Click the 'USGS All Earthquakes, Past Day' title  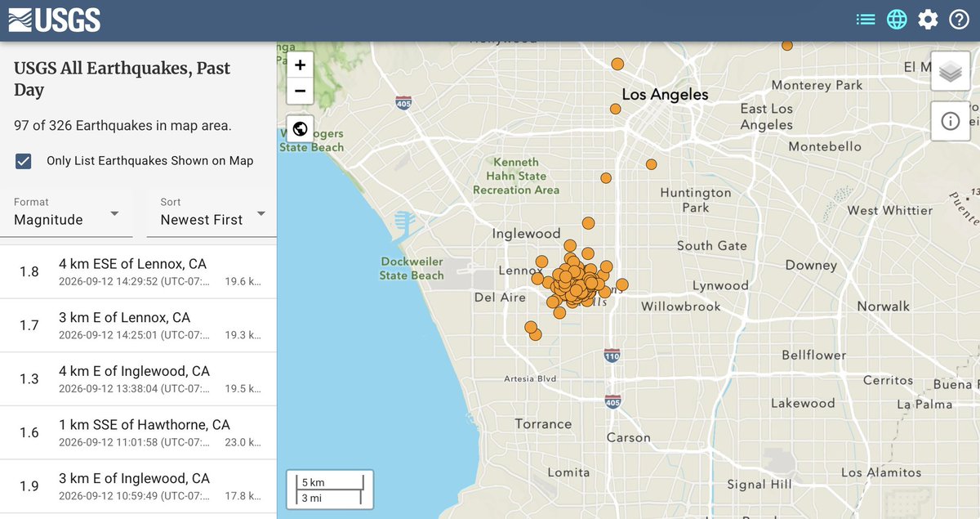click(x=122, y=78)
